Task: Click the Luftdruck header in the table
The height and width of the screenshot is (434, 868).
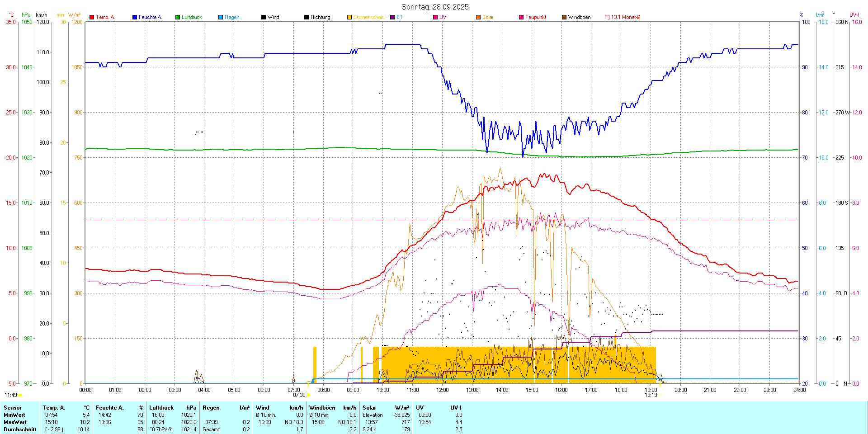Action: (x=161, y=408)
